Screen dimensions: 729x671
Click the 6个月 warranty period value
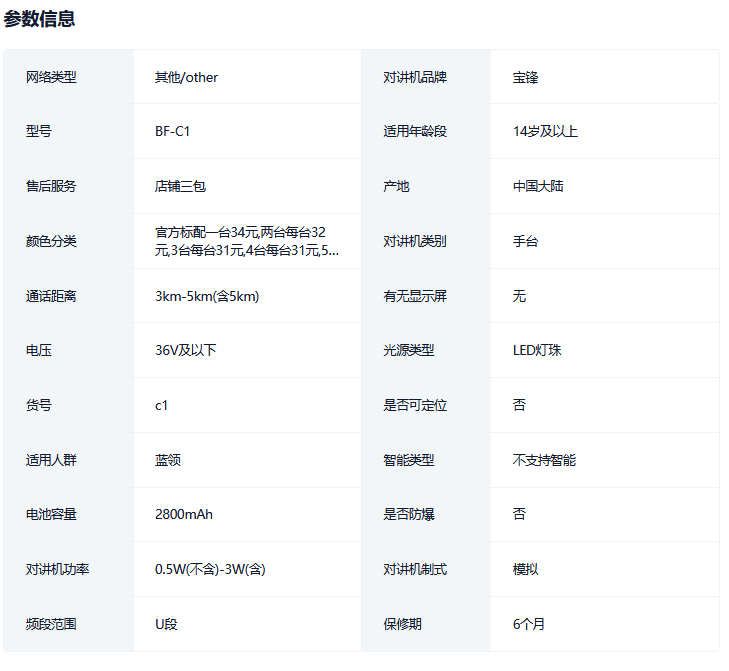(529, 624)
